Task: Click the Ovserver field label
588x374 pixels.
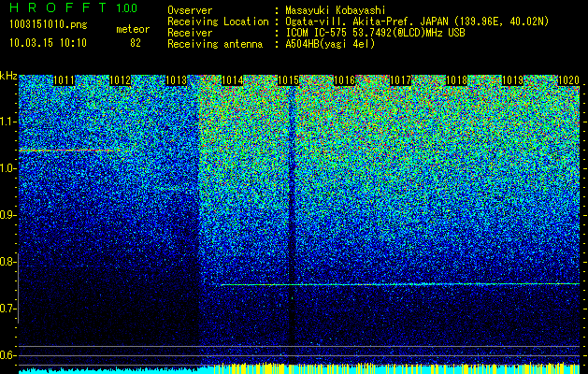Action: point(190,10)
